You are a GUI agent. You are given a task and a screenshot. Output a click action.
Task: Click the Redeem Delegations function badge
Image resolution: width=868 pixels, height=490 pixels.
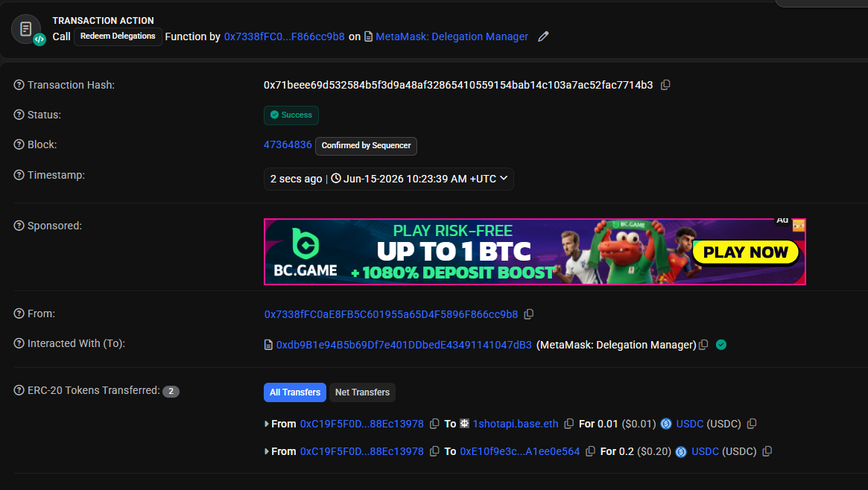click(118, 36)
